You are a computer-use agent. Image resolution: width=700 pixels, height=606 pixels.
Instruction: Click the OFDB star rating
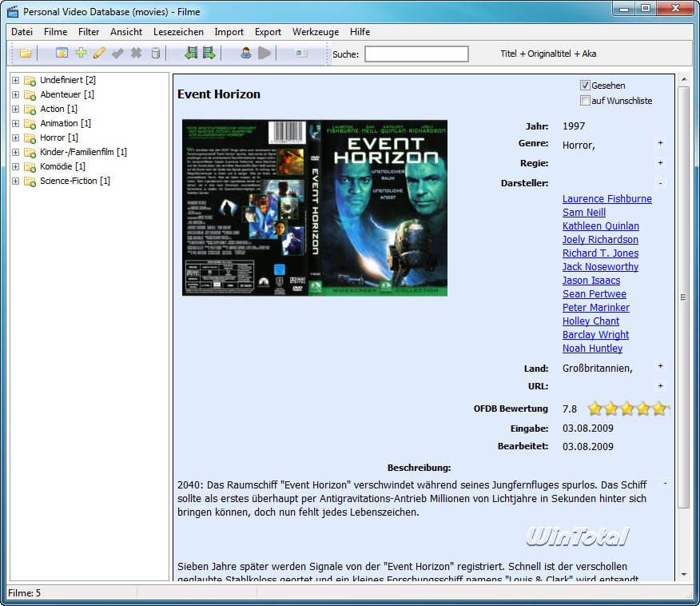click(628, 409)
